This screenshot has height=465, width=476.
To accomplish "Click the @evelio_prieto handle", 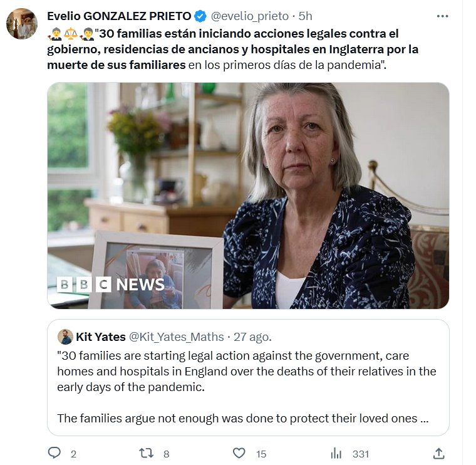I will (249, 16).
